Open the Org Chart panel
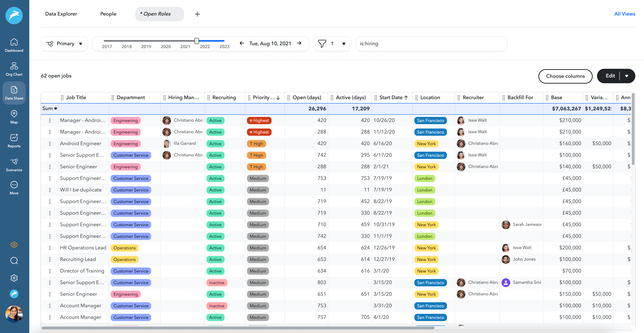 point(14,69)
